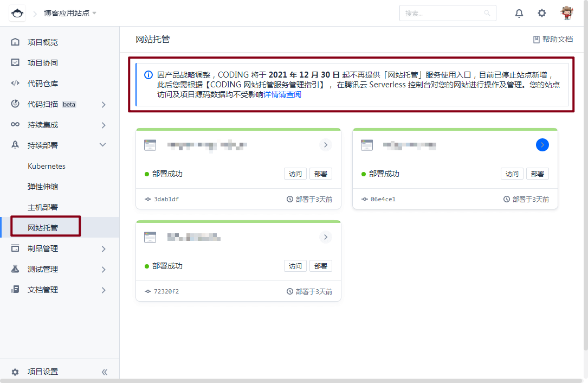The height and width of the screenshot is (383, 588).
Task: Expand the 测试管理 submenu arrow
Action: tap(104, 270)
